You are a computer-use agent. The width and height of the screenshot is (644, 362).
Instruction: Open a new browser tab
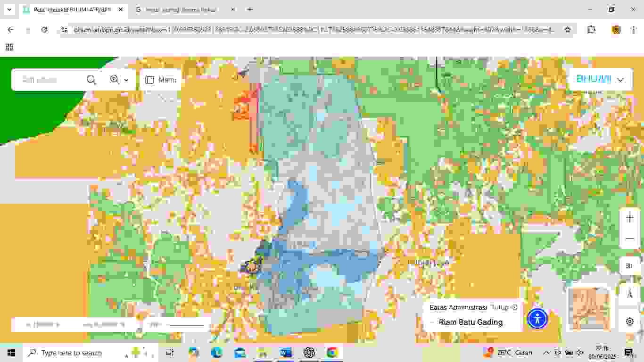(x=250, y=9)
